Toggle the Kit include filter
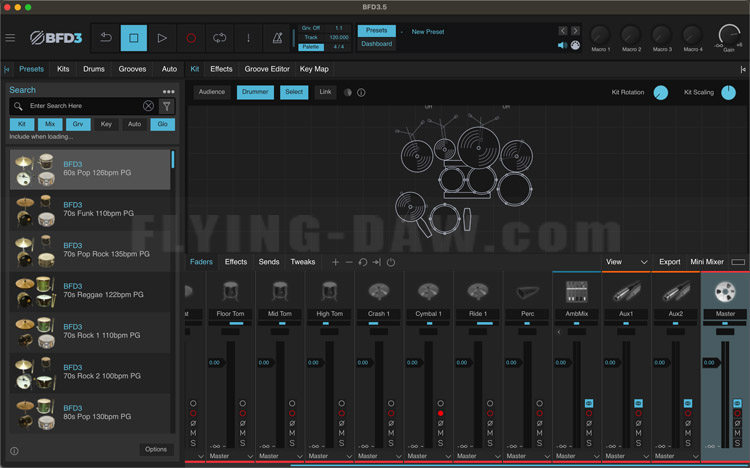This screenshot has width=750, height=468. 22,124
